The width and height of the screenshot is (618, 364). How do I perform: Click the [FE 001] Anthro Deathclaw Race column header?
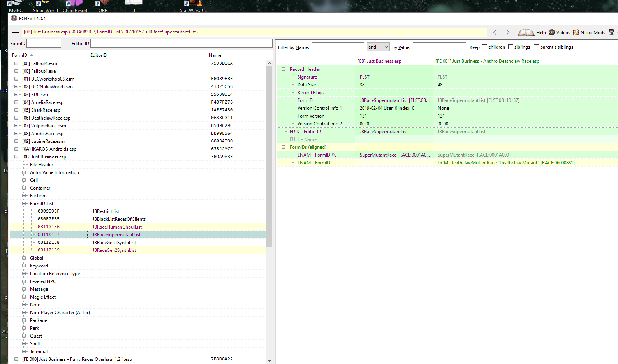click(x=515, y=61)
